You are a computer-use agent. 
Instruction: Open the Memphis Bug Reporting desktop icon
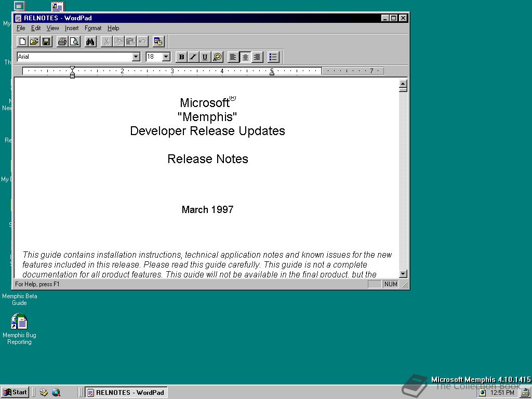pyautogui.click(x=19, y=329)
